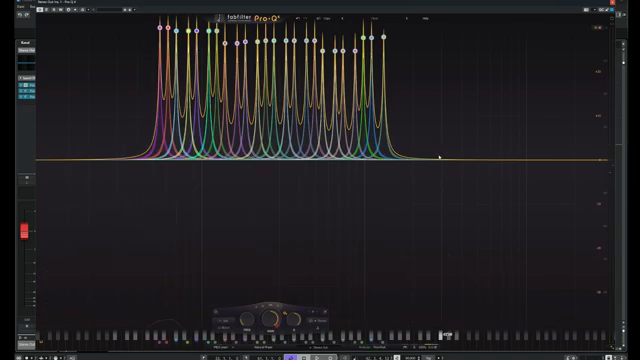
Task: Open the MIDI Learn dropdown arrow
Action: 233,347
